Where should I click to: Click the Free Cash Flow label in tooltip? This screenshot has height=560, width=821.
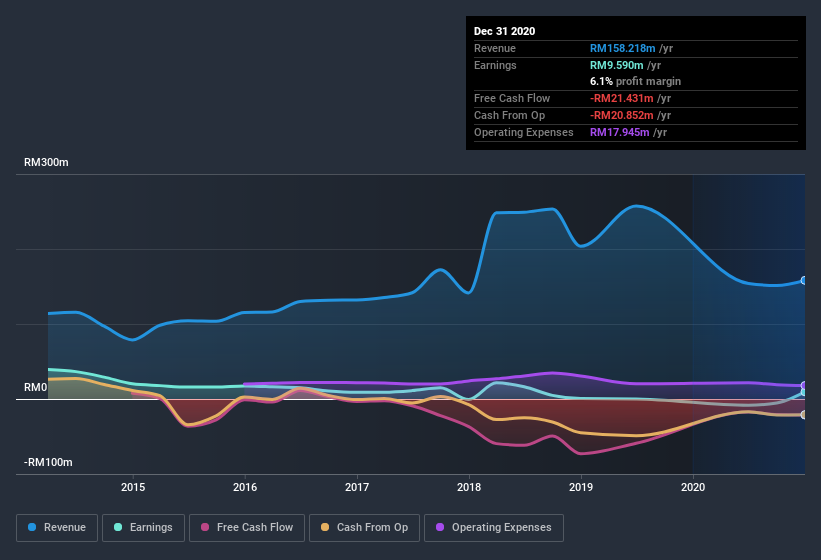(512, 98)
